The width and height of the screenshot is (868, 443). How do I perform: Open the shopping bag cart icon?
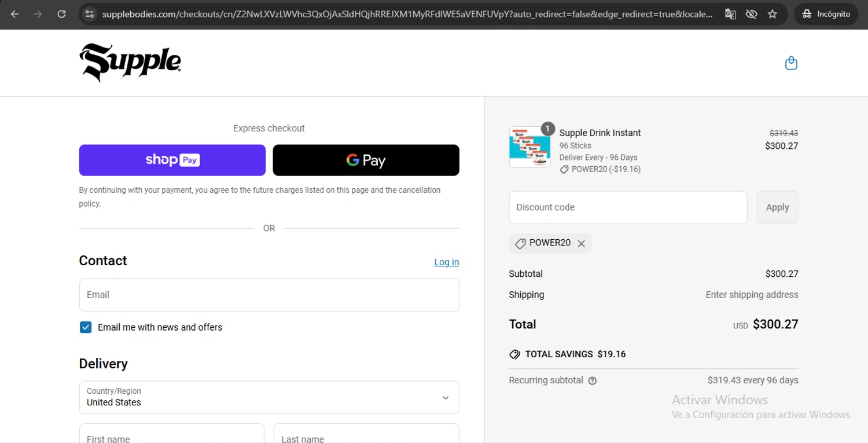tap(791, 63)
